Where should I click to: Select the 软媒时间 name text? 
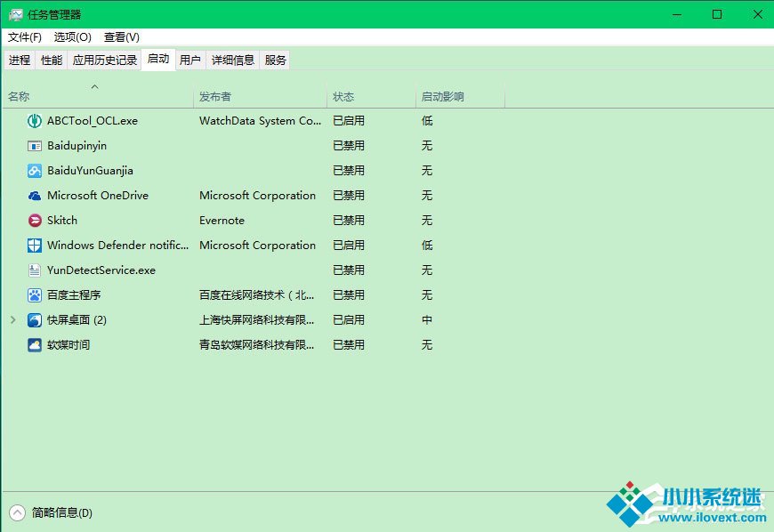(69, 345)
